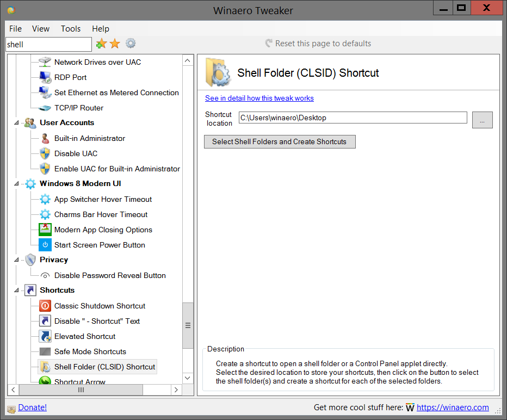Click the Shell Folder (CLSID) Shortcut tree icon
The image size is (507, 420).
pos(45,367)
